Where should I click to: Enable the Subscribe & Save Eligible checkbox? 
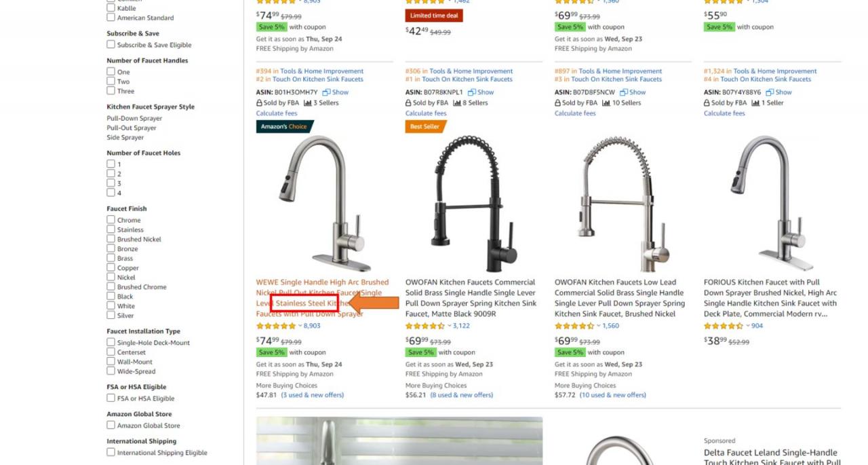[x=111, y=45]
